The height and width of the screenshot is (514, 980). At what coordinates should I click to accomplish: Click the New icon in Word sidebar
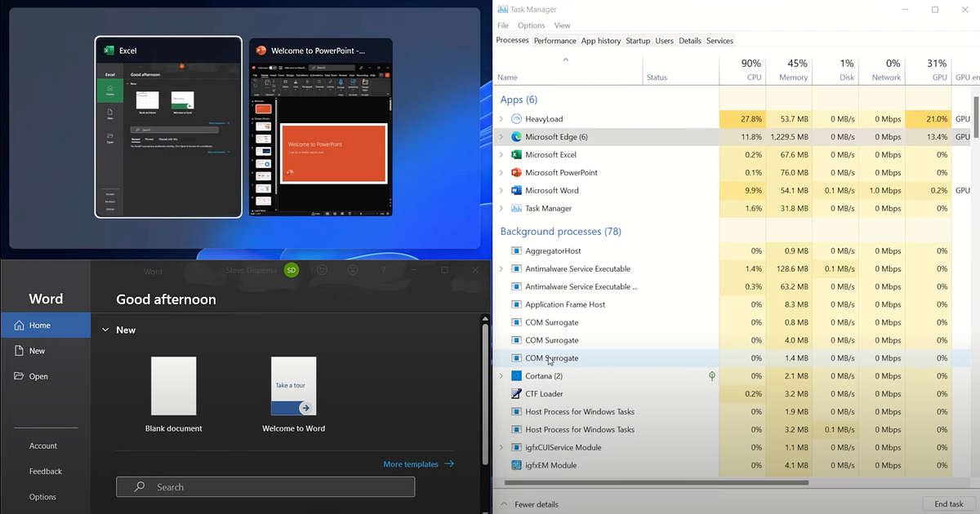tap(18, 351)
